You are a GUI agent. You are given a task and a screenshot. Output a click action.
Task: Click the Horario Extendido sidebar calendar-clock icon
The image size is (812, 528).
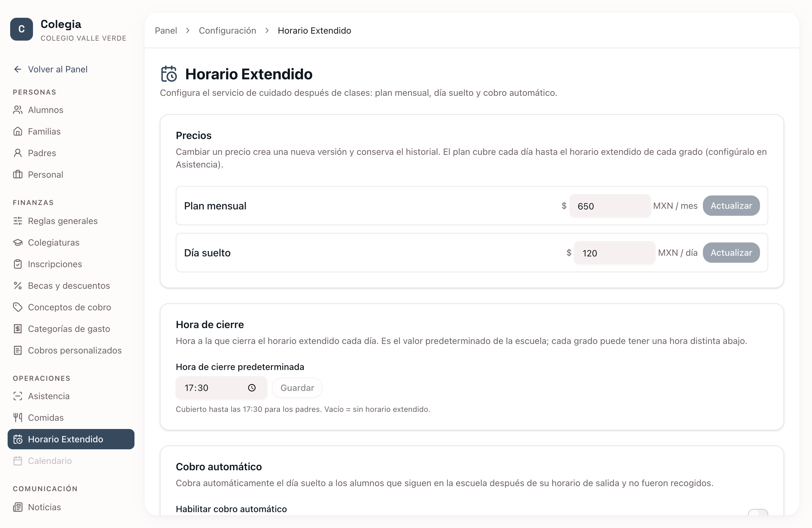18,439
